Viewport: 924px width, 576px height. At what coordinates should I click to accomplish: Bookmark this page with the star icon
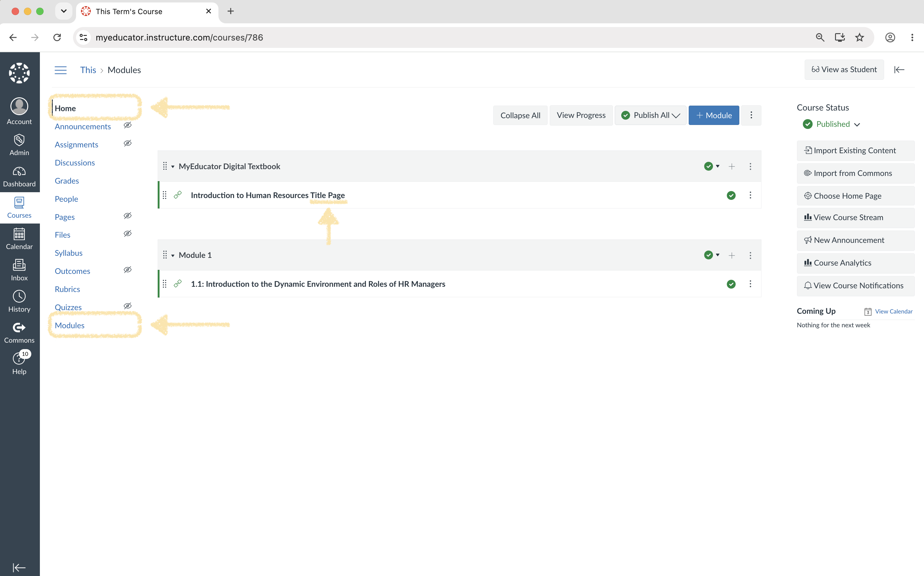(859, 37)
